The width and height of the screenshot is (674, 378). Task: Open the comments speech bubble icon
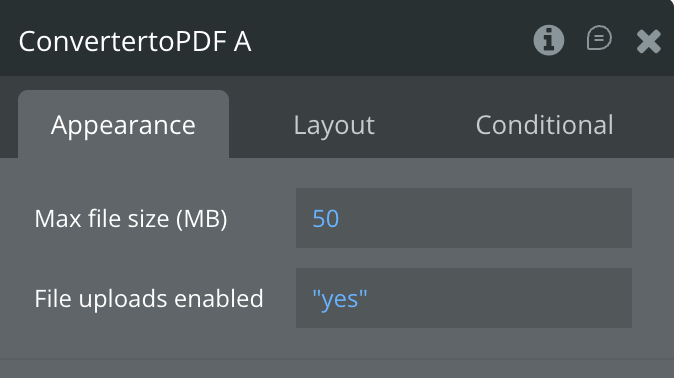599,38
